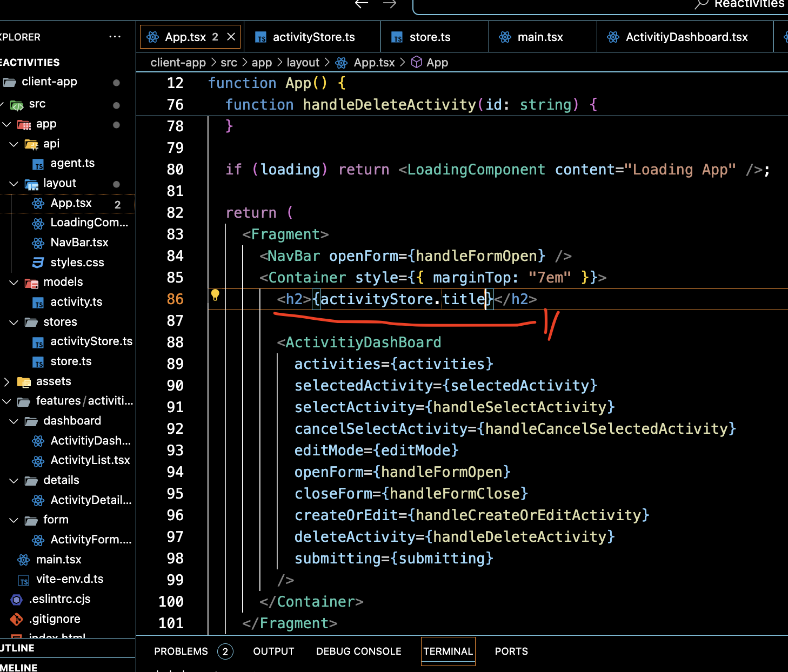
Task: Open Explorer more actions ellipsis
Action: tap(115, 37)
